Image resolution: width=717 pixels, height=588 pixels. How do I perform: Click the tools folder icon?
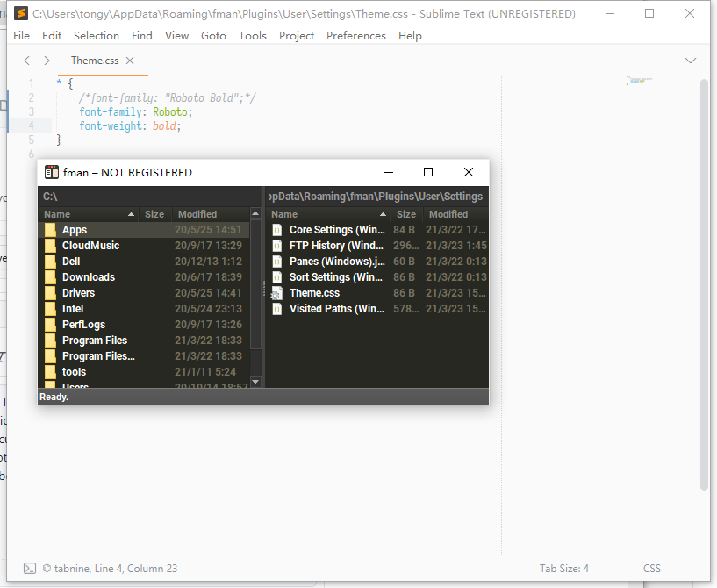[x=50, y=372]
